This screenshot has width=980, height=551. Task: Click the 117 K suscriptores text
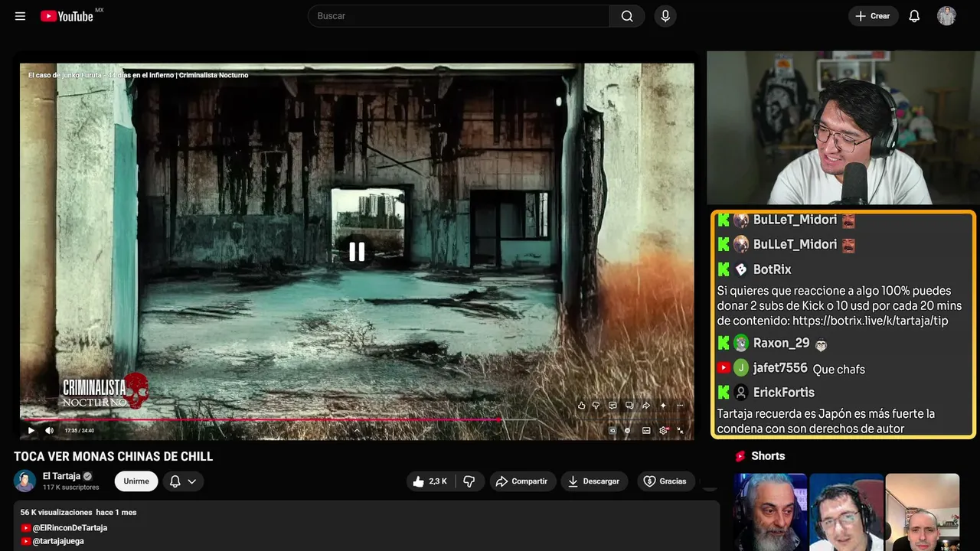pyautogui.click(x=71, y=487)
